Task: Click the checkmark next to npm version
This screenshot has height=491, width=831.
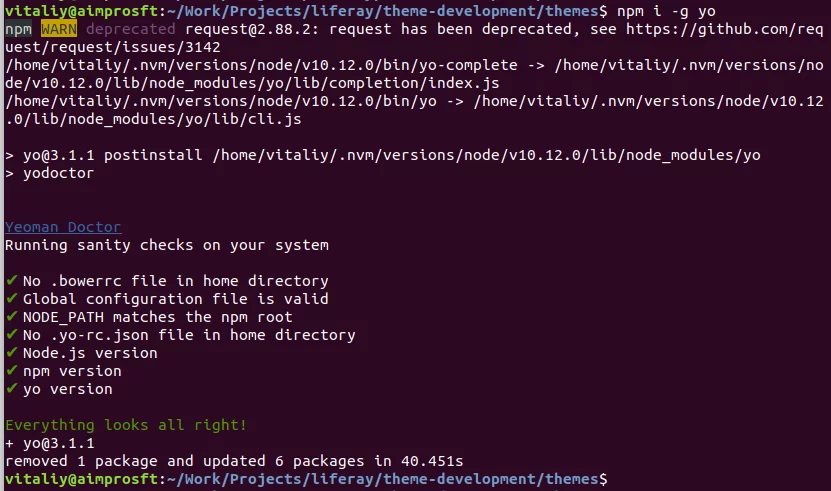Action: 12,370
